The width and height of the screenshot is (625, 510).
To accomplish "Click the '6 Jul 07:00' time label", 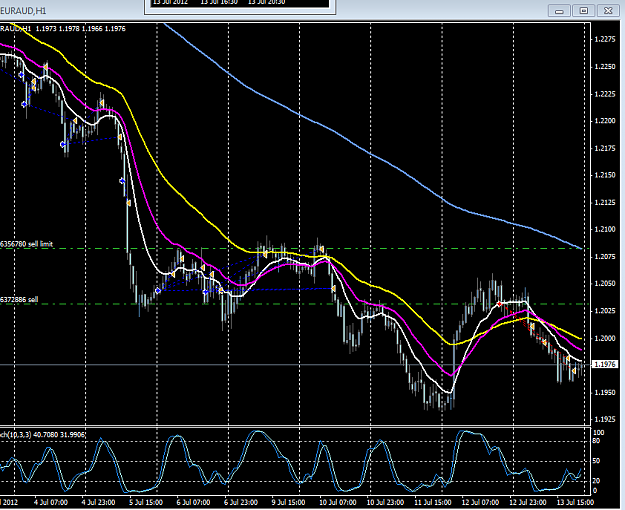I will 193,502.
